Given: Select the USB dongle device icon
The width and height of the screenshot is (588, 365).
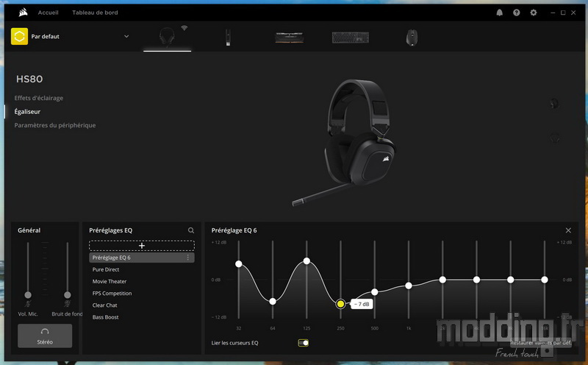Looking at the screenshot, I should tap(228, 38).
